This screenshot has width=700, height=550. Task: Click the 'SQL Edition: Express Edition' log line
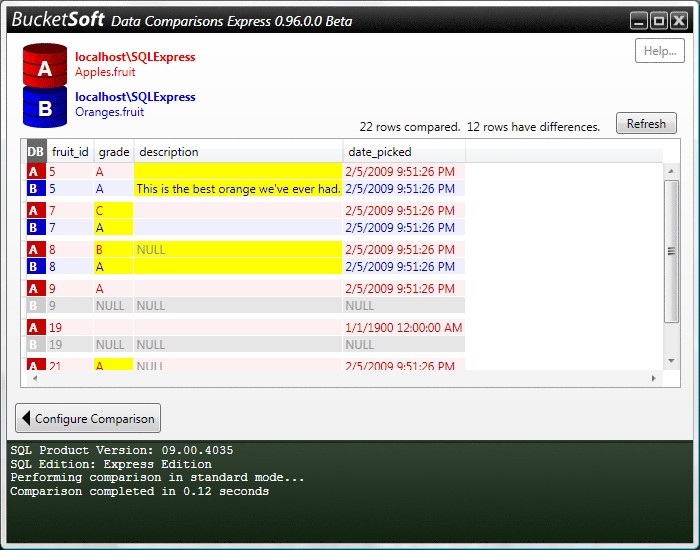pos(111,464)
